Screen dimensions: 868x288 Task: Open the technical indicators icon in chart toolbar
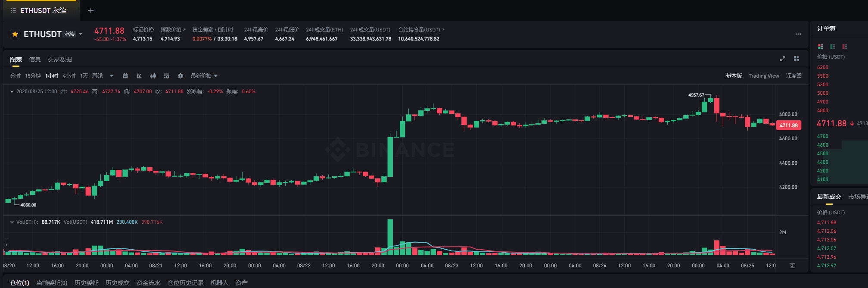pos(139,76)
